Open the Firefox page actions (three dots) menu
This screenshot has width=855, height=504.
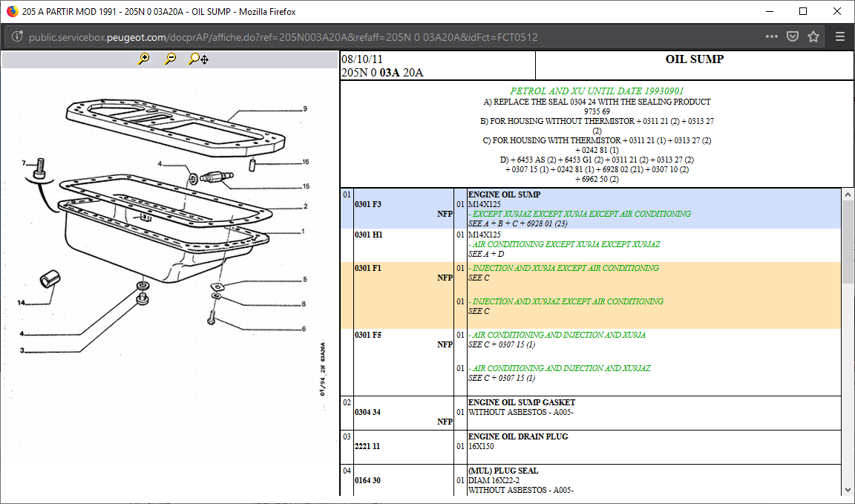(772, 36)
